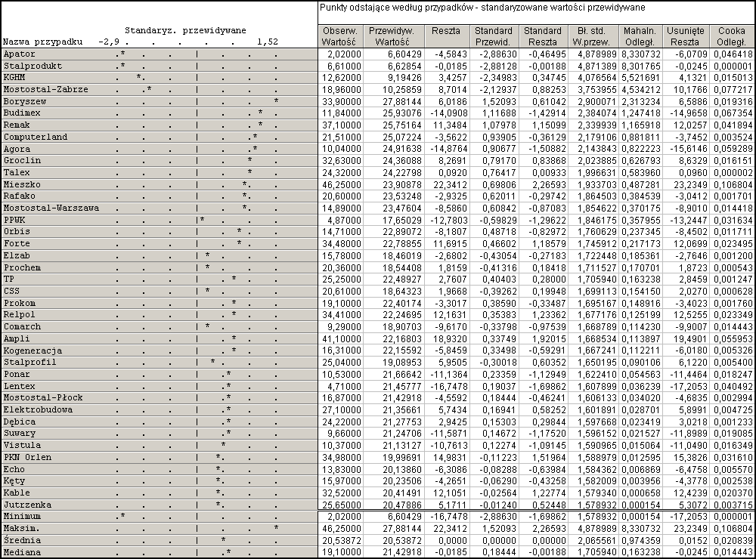Click the Mediana summary row label
Viewport: 756px width, 559px height.
point(22,553)
